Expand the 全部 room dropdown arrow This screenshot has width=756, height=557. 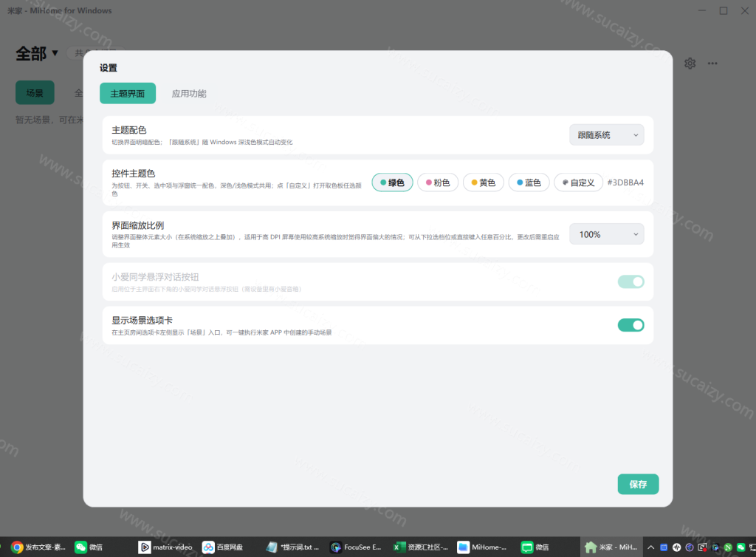click(x=55, y=53)
